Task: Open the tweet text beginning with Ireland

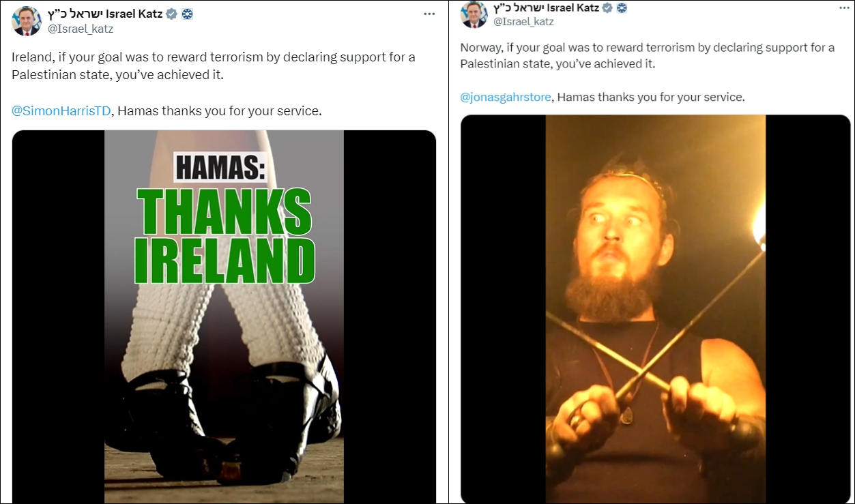Action: (214, 65)
